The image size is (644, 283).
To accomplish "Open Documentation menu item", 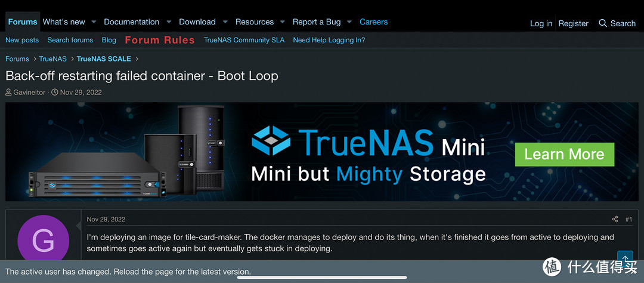I will pos(131,22).
